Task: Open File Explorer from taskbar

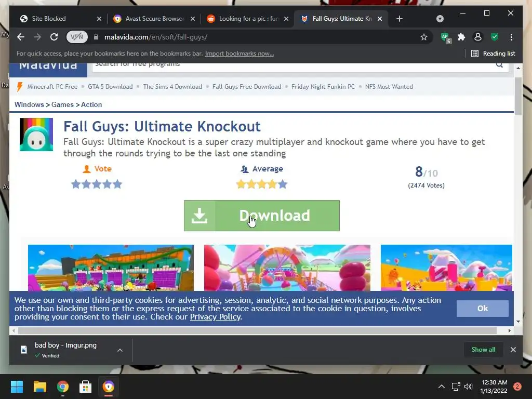Action: pyautogui.click(x=39, y=387)
